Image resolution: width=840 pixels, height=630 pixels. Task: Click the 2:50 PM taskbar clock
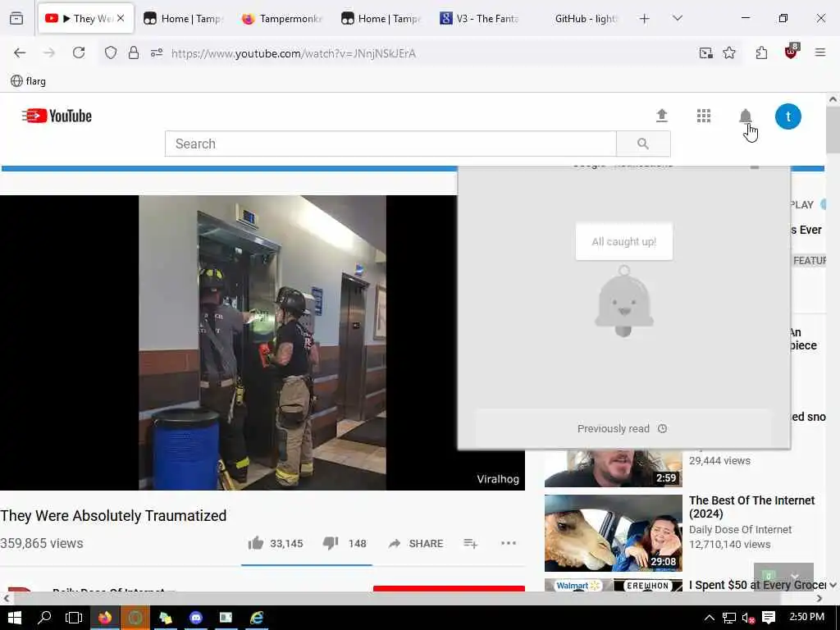807,617
